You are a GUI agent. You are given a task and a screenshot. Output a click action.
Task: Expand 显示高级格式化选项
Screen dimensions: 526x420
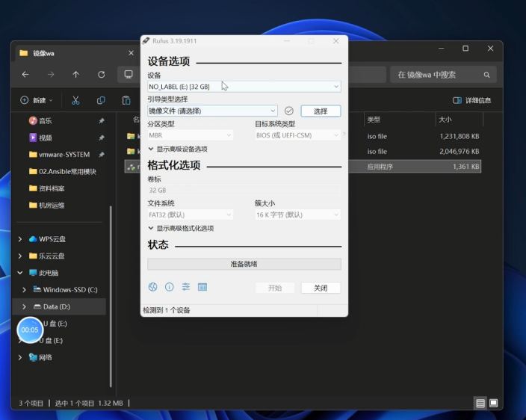pos(181,229)
